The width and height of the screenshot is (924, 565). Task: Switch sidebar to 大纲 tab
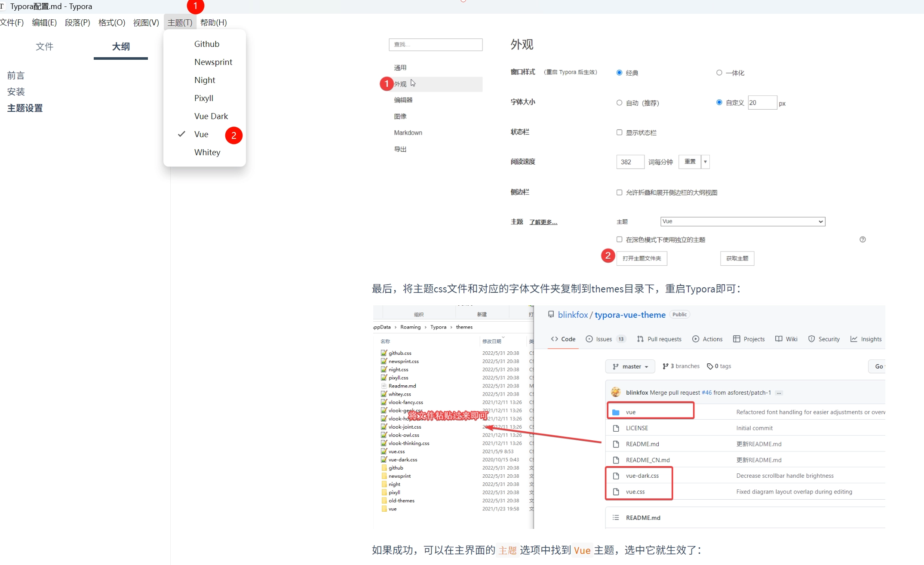121,46
